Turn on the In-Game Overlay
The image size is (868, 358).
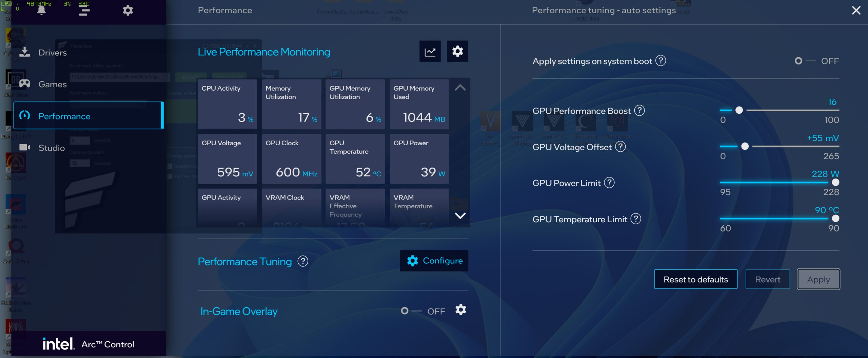pyautogui.click(x=405, y=310)
